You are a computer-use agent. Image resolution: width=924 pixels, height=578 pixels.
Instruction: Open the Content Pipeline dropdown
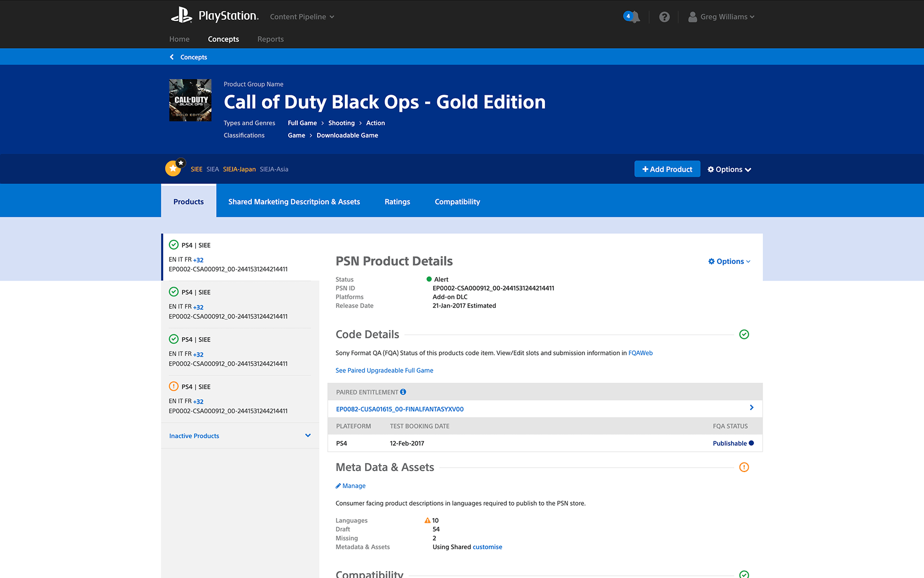click(302, 17)
